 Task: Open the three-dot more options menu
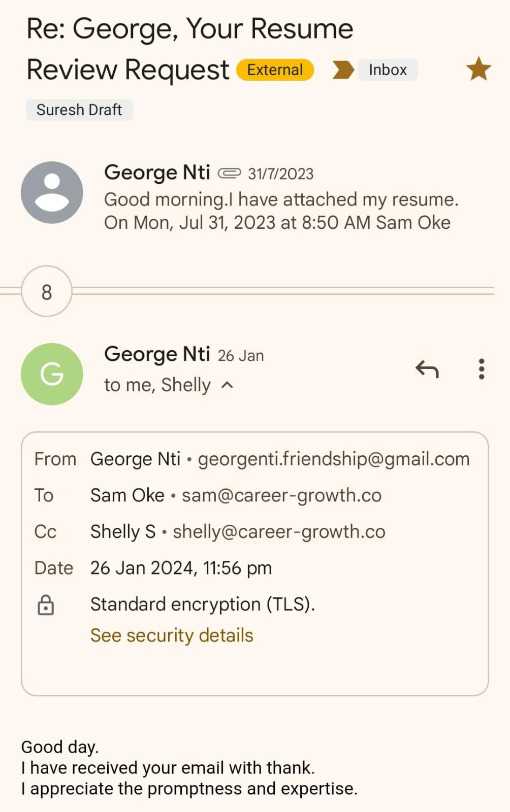pyautogui.click(x=481, y=369)
